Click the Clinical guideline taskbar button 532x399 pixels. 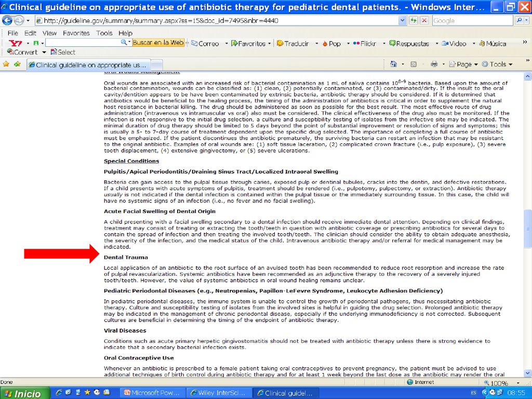point(287,393)
